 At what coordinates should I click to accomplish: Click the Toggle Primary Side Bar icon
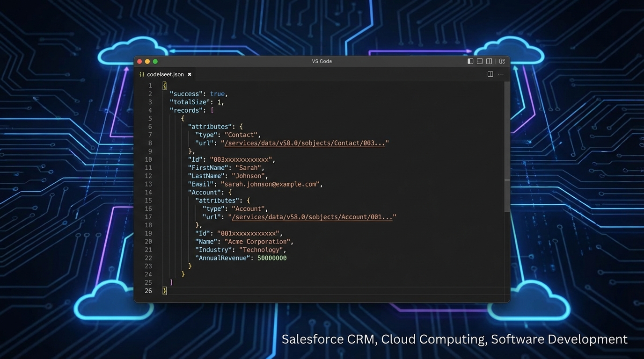[x=470, y=61]
